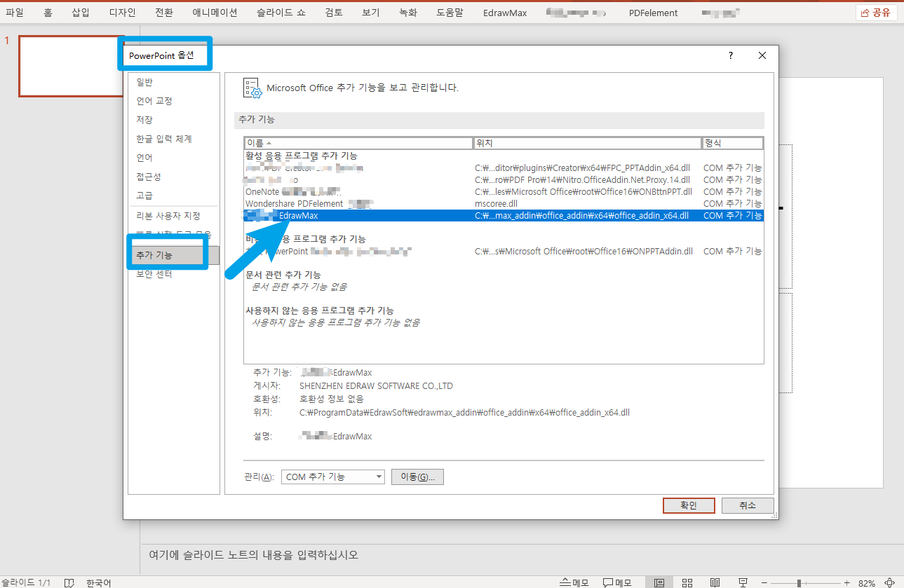
Task: Sort add-ins by 형식 column header
Action: click(733, 143)
